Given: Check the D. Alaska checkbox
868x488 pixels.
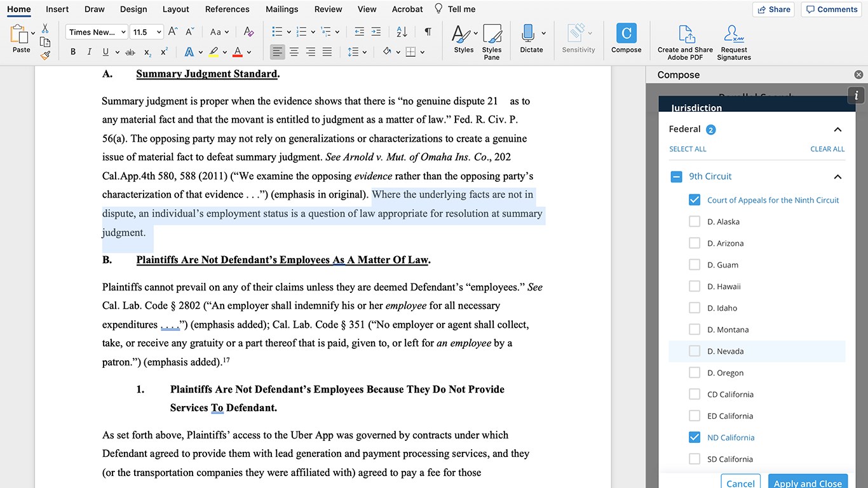Looking at the screenshot, I should [695, 222].
